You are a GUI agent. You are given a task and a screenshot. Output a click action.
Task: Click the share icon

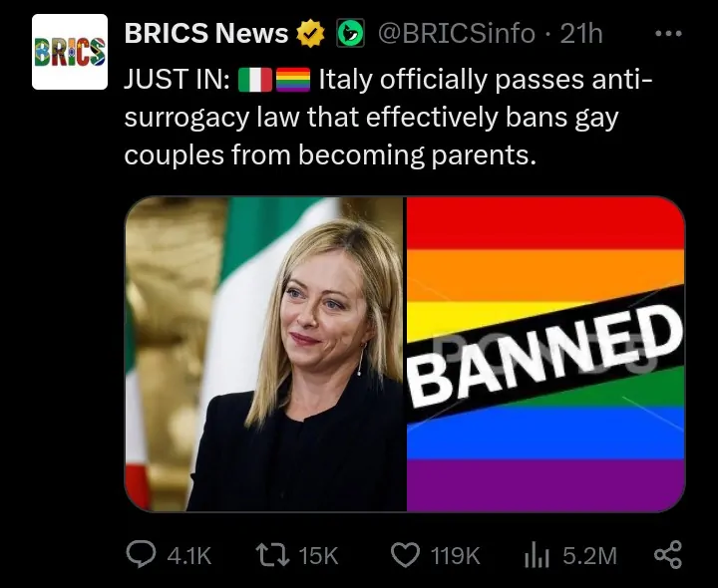click(668, 554)
